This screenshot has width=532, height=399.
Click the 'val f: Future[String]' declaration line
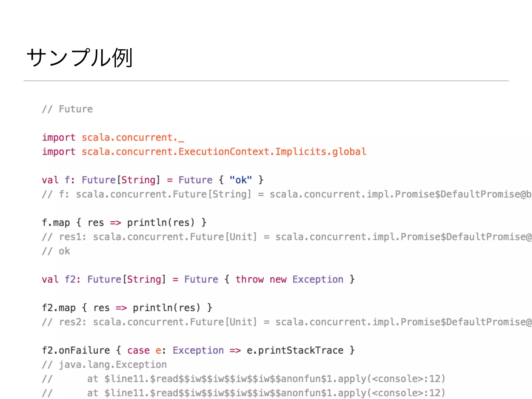(153, 180)
